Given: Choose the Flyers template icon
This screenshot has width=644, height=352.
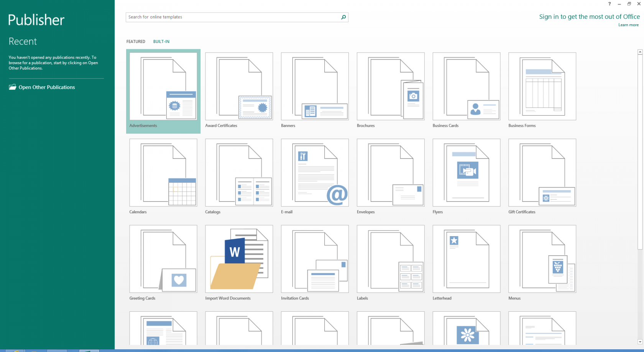Looking at the screenshot, I should click(x=467, y=173).
